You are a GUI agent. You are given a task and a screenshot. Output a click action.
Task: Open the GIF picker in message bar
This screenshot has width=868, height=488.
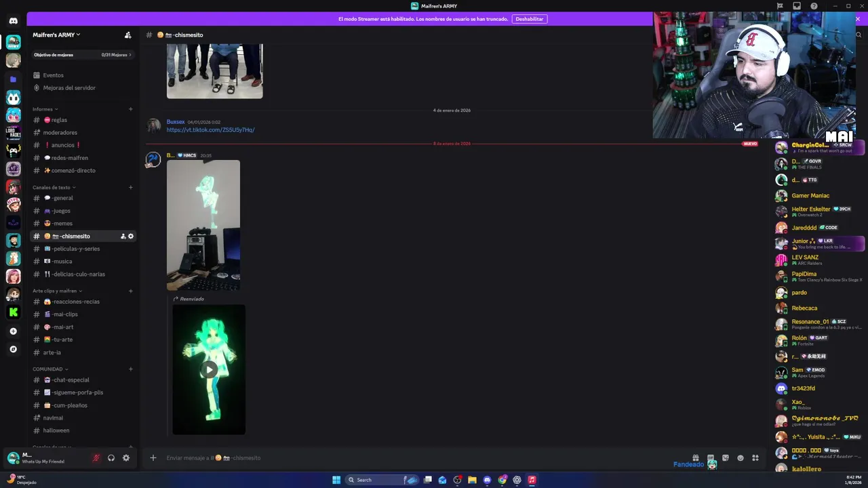click(x=711, y=457)
